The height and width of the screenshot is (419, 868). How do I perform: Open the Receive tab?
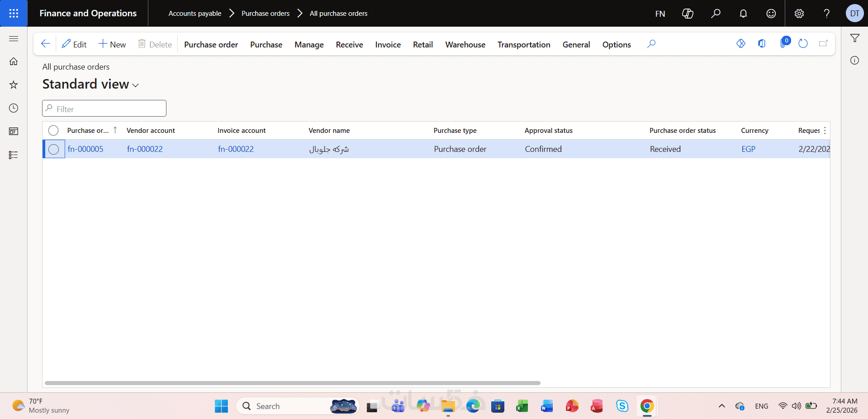click(x=349, y=44)
